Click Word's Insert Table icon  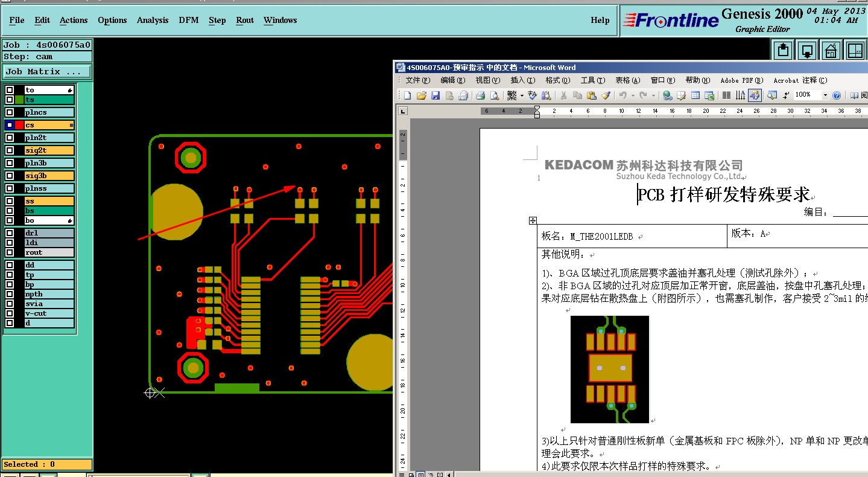point(695,95)
